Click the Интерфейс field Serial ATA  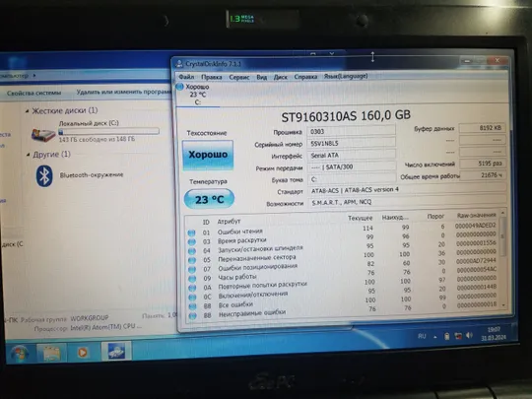coord(351,155)
